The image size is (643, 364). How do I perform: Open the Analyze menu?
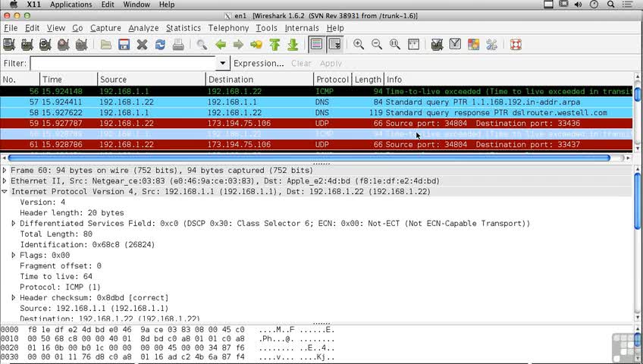[143, 28]
